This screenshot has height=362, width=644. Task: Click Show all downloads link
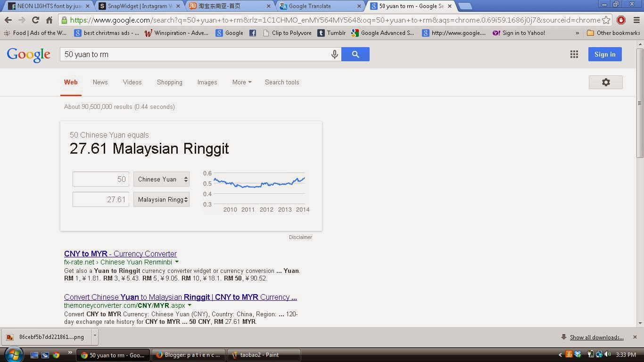(597, 337)
